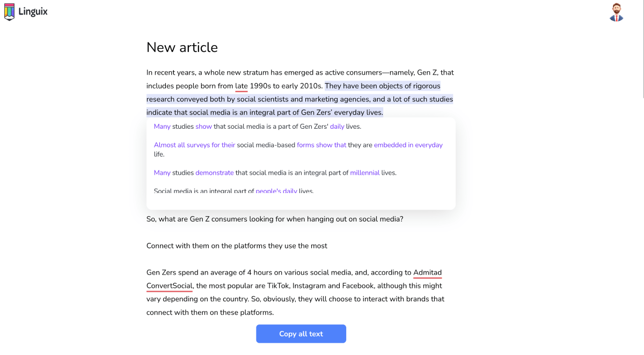Click the underlined word 'ConvertSocial'

click(x=169, y=286)
